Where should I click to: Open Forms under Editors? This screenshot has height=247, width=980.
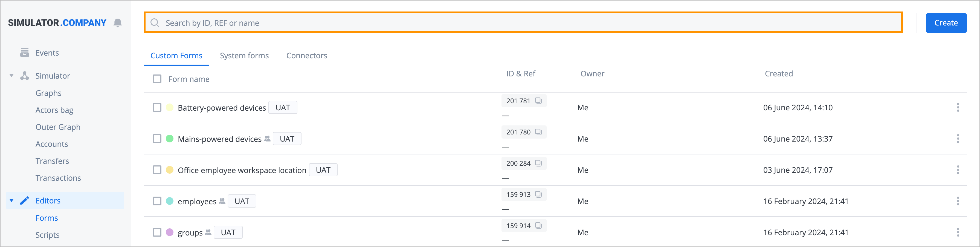47,218
